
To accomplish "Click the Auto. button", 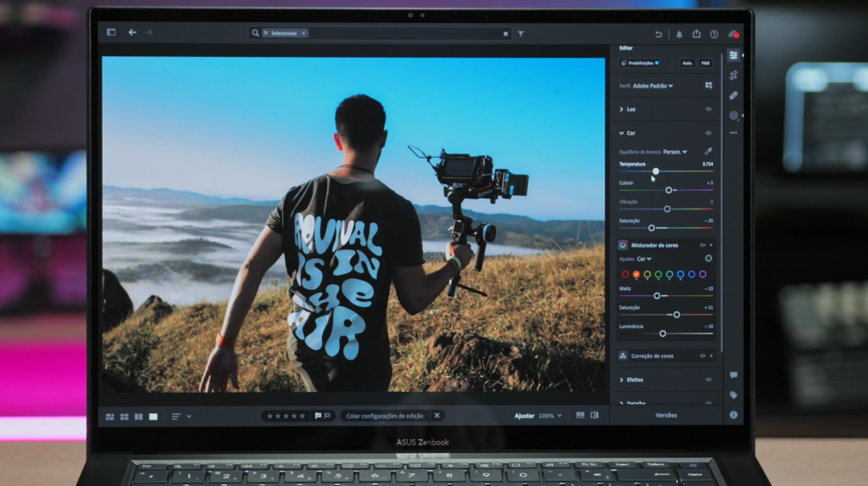I will click(687, 63).
